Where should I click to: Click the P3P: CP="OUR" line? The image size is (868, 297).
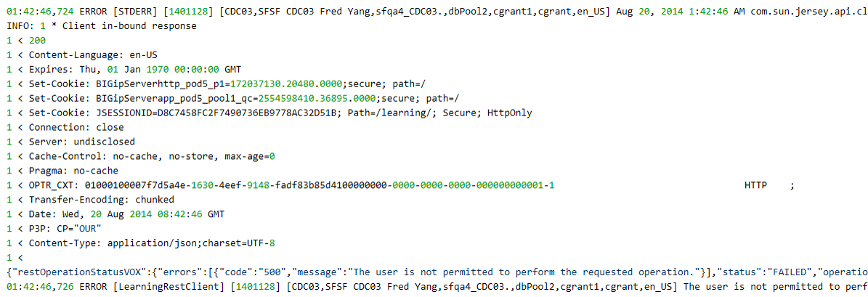click(x=54, y=228)
